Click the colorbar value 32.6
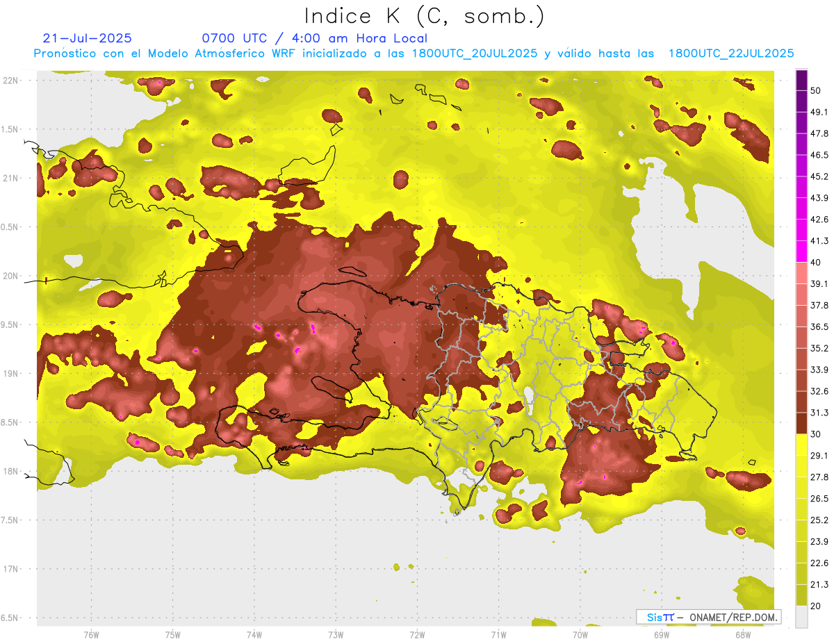 coord(819,391)
